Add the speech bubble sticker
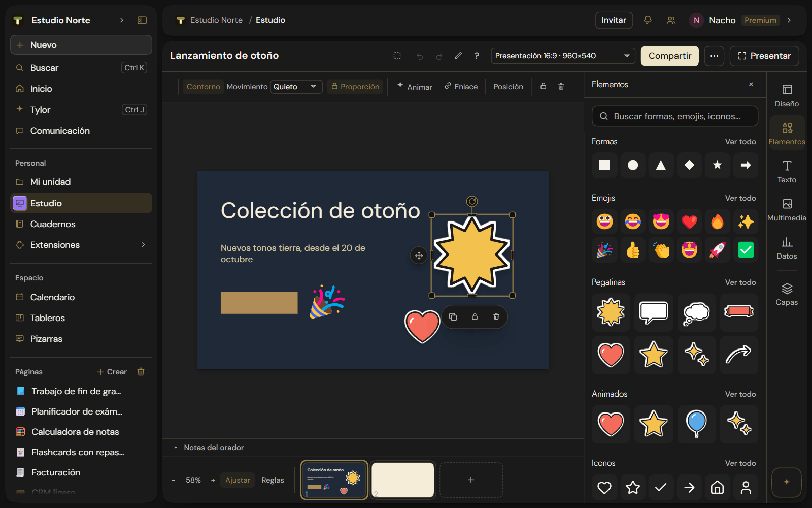812x508 pixels. coord(654,312)
